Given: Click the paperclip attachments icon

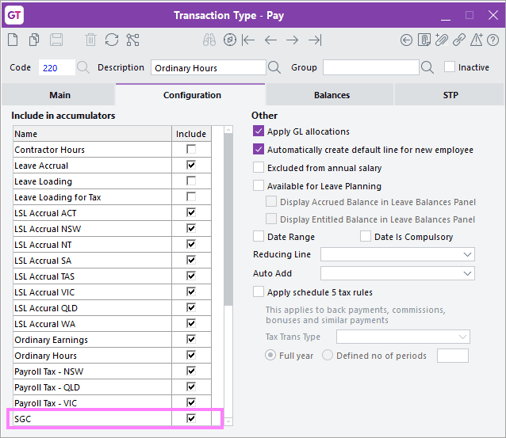Looking at the screenshot, I should pyautogui.click(x=441, y=40).
